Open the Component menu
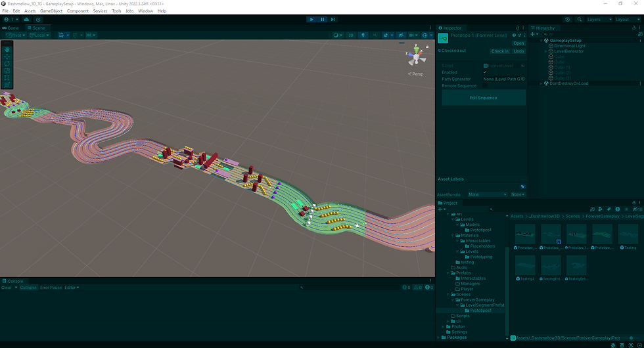 coord(78,11)
